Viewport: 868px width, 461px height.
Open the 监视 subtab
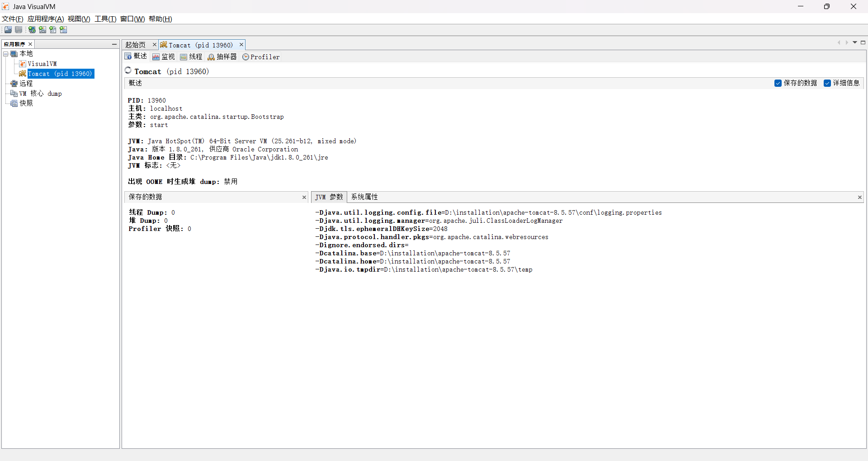(x=164, y=57)
